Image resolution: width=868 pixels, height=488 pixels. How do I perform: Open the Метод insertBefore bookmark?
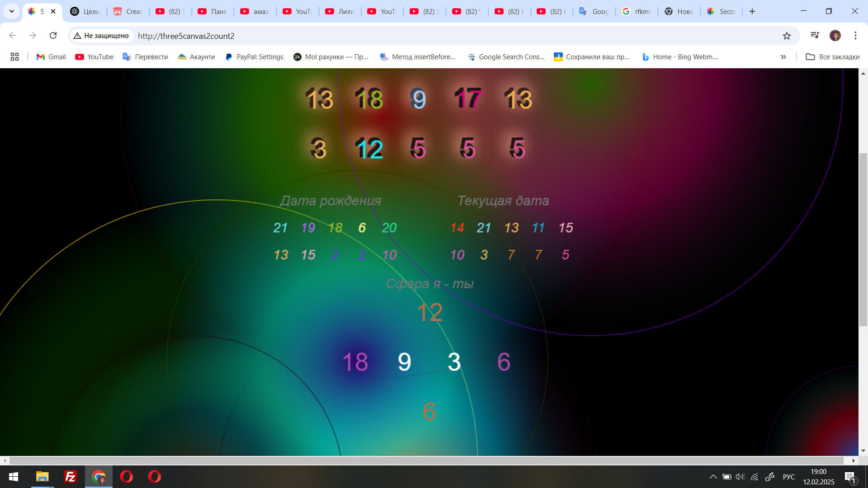click(x=418, y=56)
